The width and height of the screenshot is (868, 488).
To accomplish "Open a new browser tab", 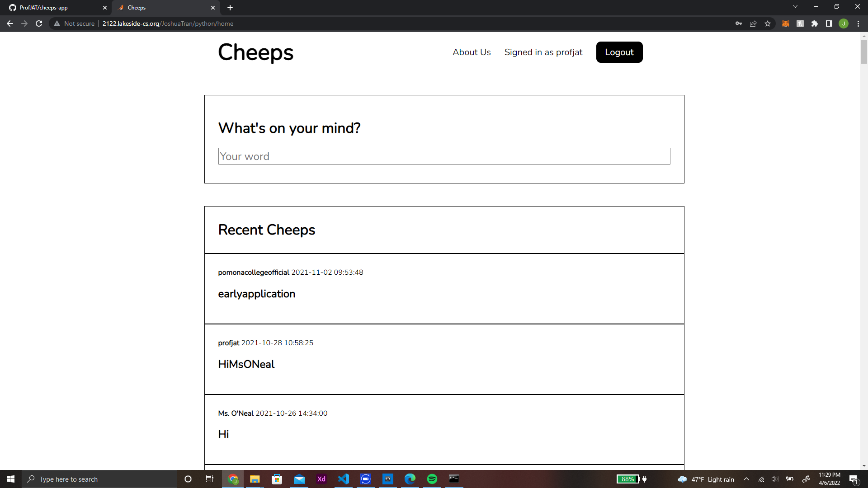I will click(230, 8).
